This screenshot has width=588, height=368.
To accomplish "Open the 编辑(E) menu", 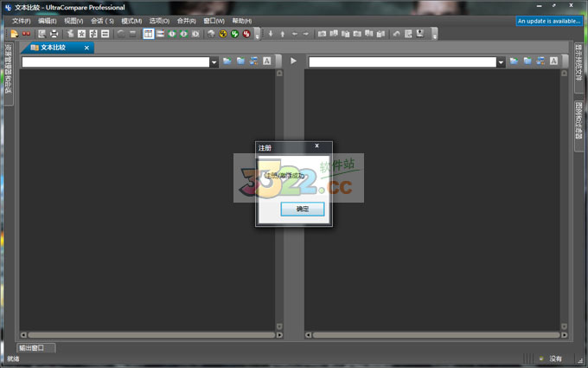I will click(x=48, y=21).
